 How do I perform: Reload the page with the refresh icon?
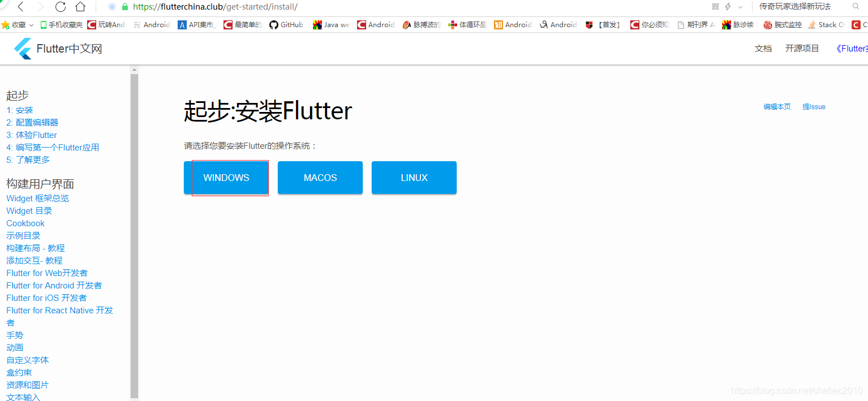(61, 7)
